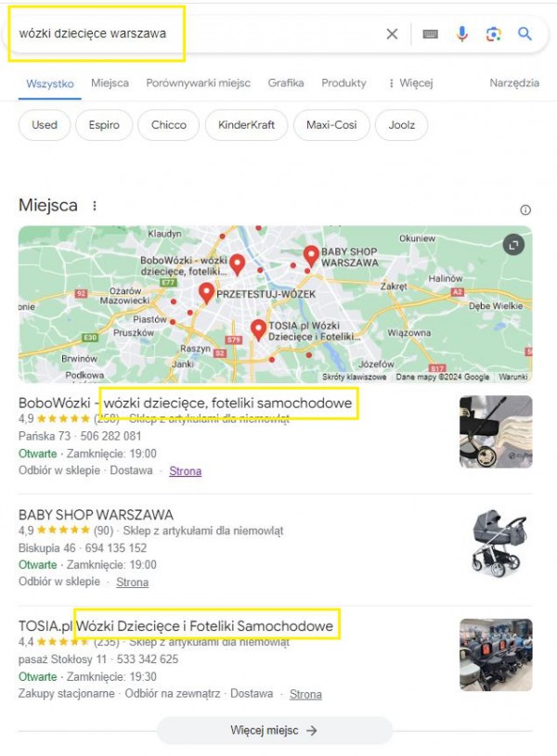The width and height of the screenshot is (557, 756).
Task: Open the BABY SHOP WARSZAWA stroller thumbnail
Action: tap(499, 544)
